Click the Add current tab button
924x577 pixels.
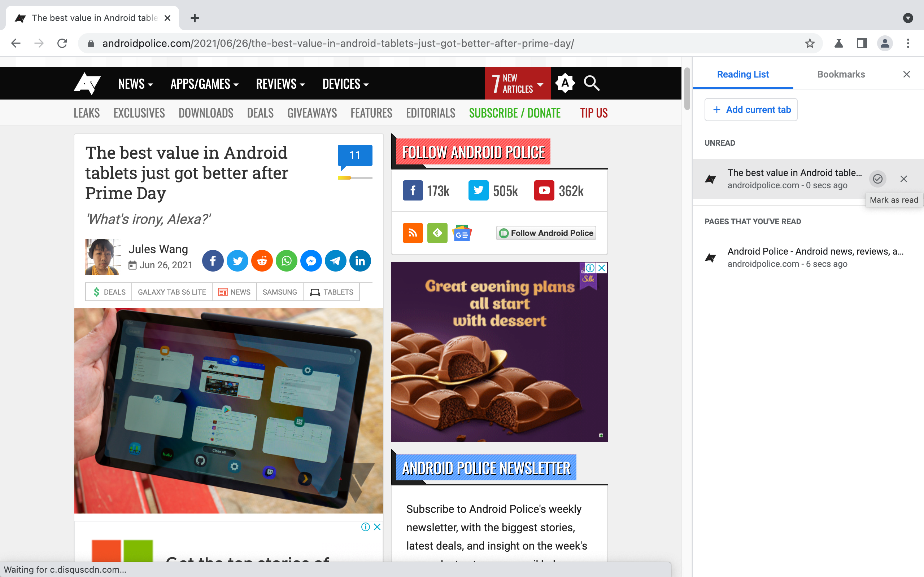click(x=751, y=110)
